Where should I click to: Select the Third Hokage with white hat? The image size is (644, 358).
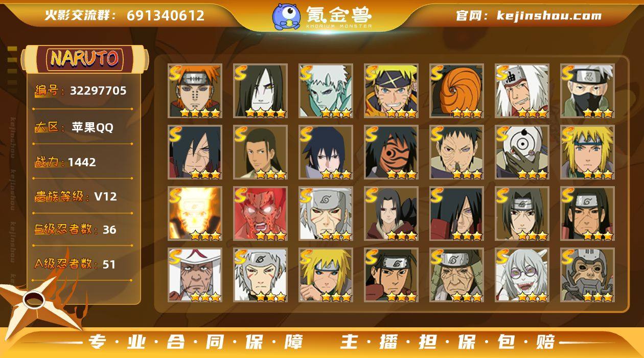pos(195,275)
